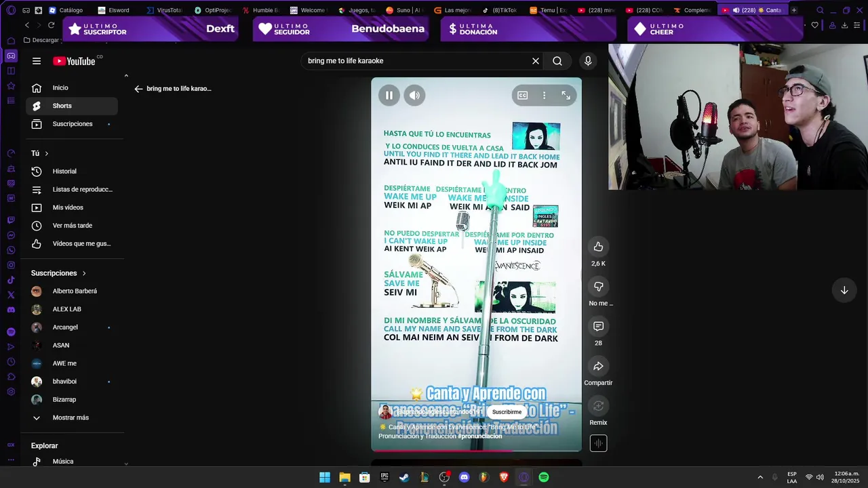Open the browser tab search magnifier
Screen dimensions: 868x488
click(820, 10)
